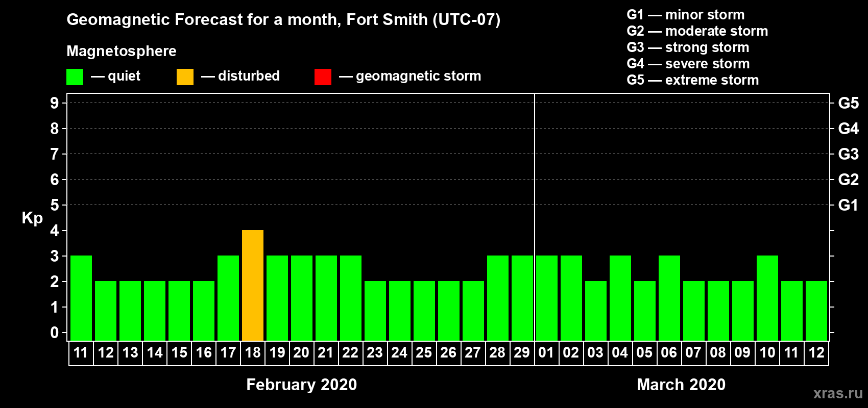
Task: Select the green bar for February 11
Action: 81,298
